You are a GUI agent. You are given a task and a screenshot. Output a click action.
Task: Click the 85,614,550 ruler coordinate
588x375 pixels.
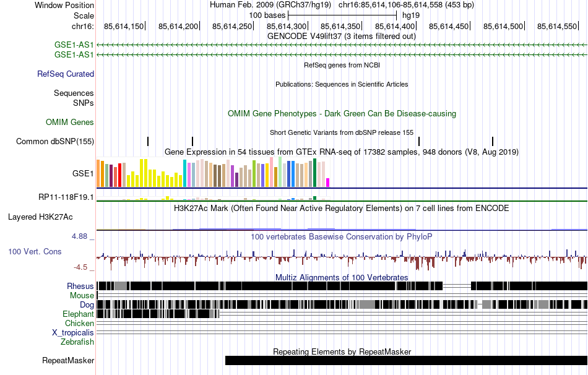pos(557,26)
